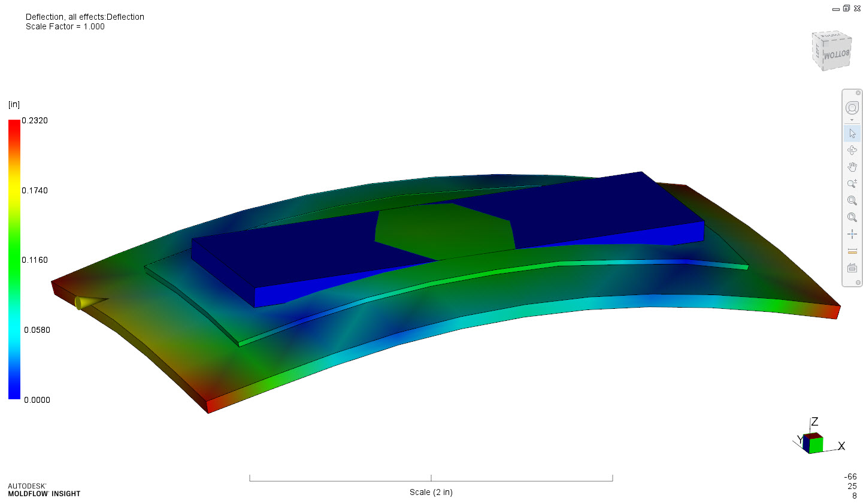
Task: Click the 'Scale (2 in)' label
Action: tap(431, 492)
